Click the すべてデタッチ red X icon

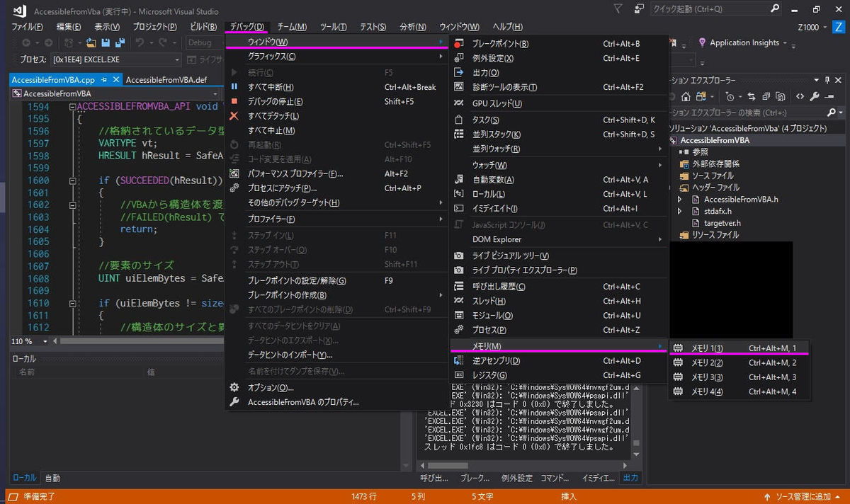[x=234, y=116]
